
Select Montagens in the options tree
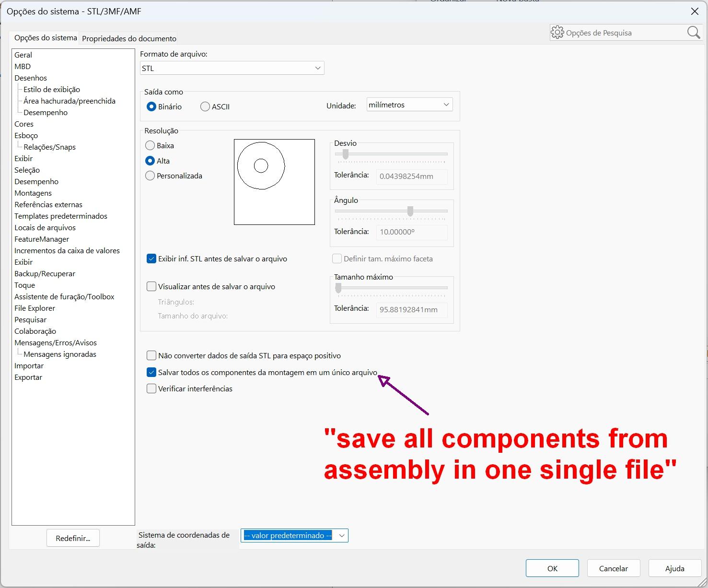pos(33,193)
